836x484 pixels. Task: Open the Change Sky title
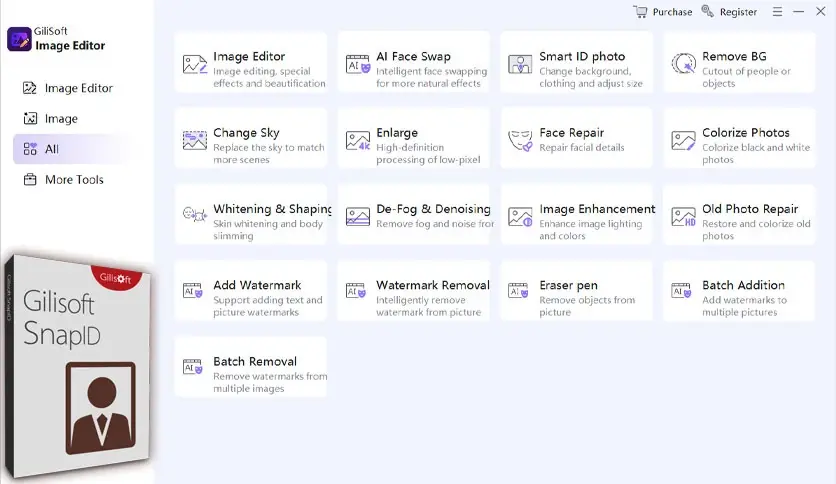246,132
